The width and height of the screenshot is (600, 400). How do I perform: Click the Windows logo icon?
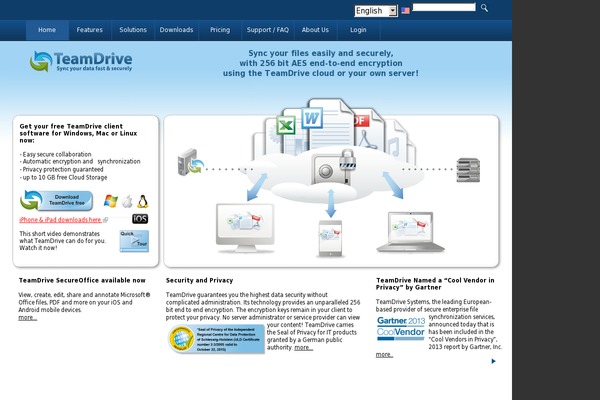(x=111, y=201)
